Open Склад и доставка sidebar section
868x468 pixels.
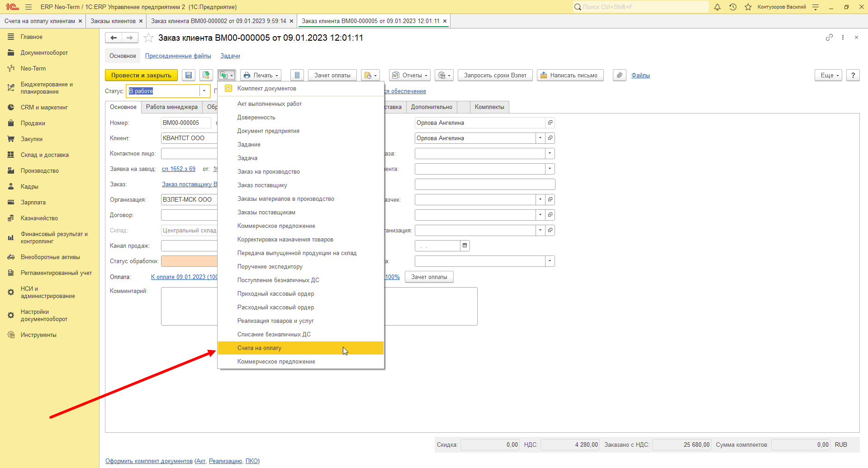tap(44, 155)
